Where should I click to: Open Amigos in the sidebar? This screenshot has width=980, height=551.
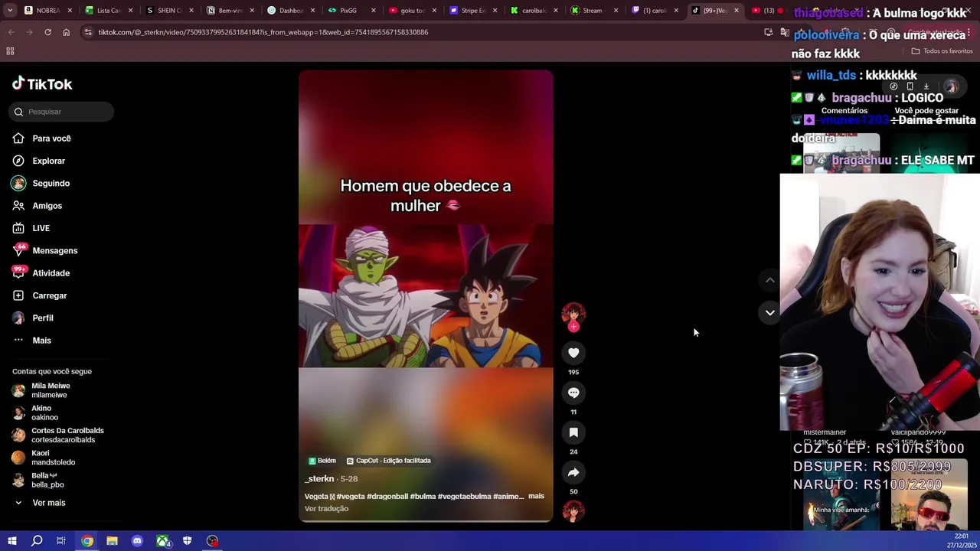click(x=47, y=206)
